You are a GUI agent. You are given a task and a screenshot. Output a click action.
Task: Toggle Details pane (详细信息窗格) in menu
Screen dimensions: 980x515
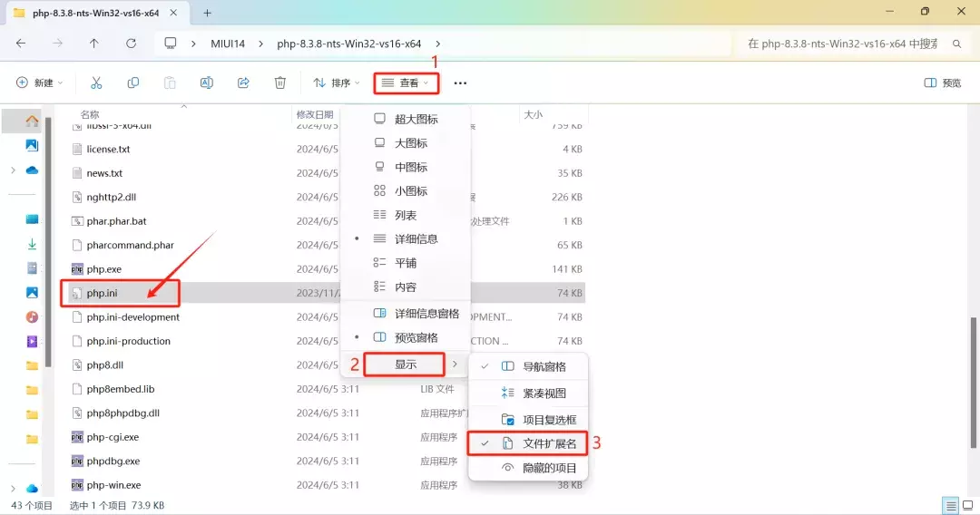click(x=405, y=314)
